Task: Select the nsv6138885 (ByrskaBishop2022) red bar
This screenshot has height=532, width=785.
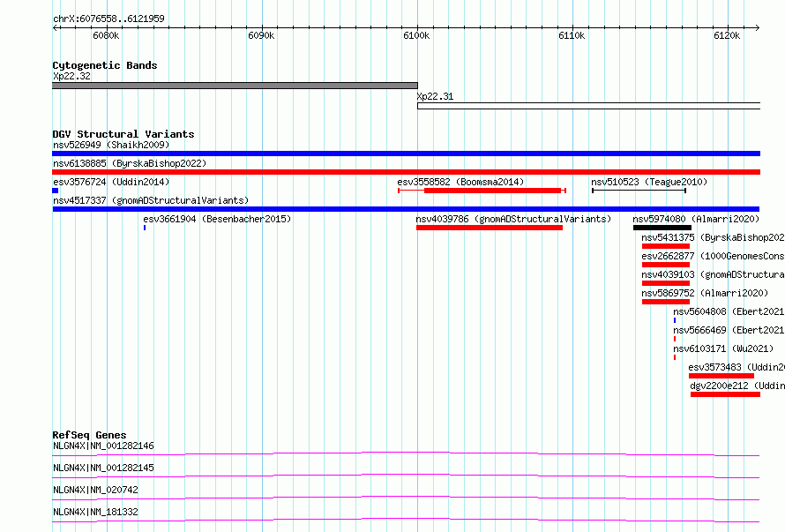Action: click(x=406, y=172)
